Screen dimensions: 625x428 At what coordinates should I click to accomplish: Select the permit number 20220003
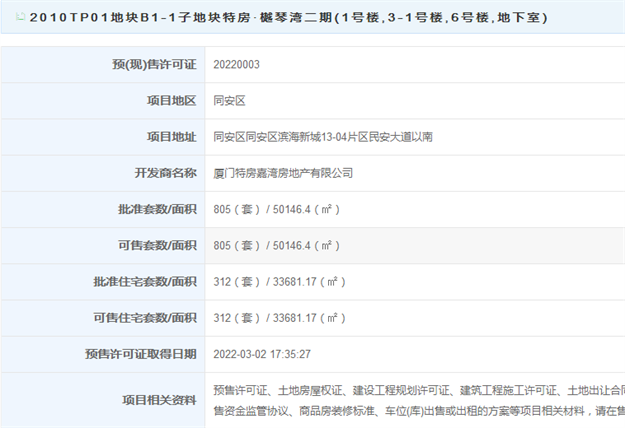click(236, 65)
